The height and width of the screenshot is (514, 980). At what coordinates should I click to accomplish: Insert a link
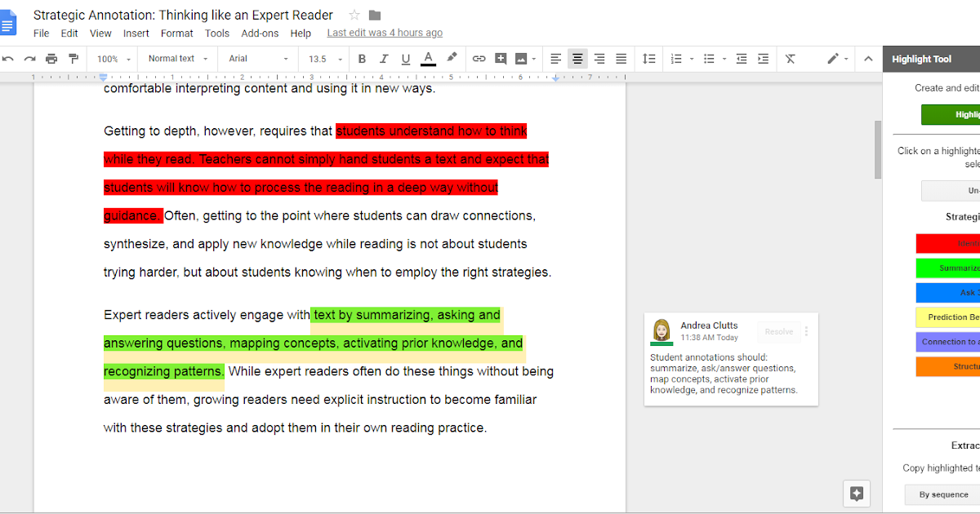479,58
